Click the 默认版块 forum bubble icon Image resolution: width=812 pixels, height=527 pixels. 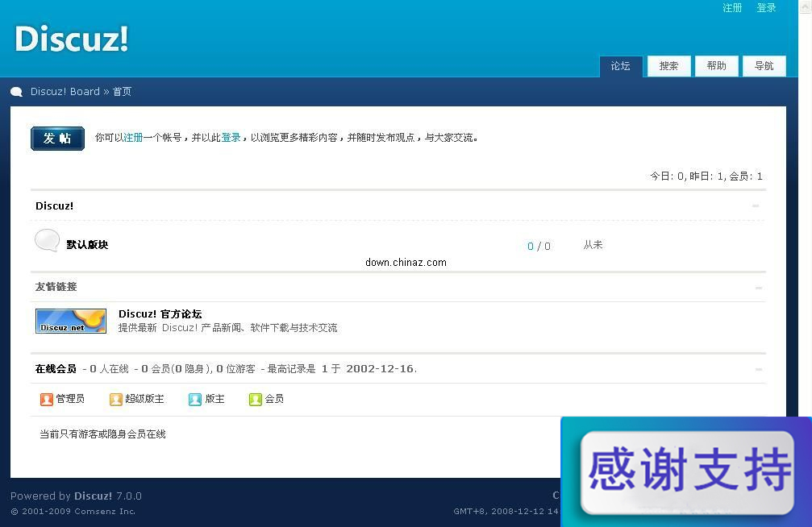point(47,241)
